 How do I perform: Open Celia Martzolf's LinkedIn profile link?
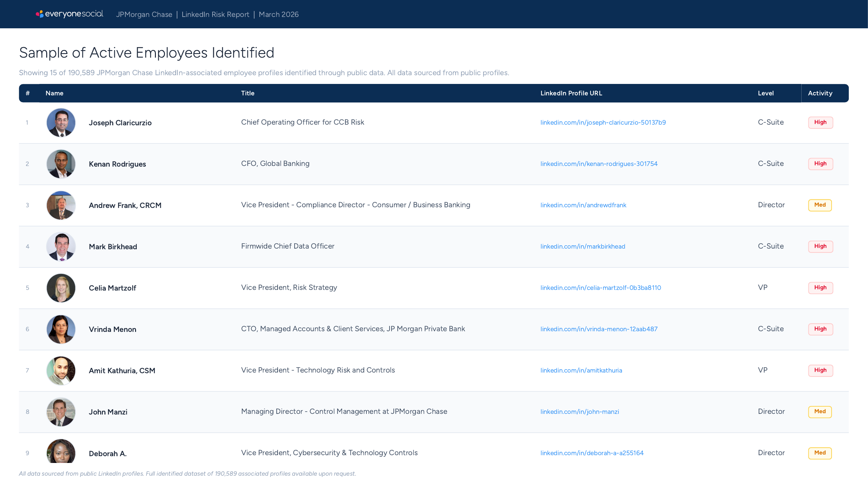click(600, 288)
